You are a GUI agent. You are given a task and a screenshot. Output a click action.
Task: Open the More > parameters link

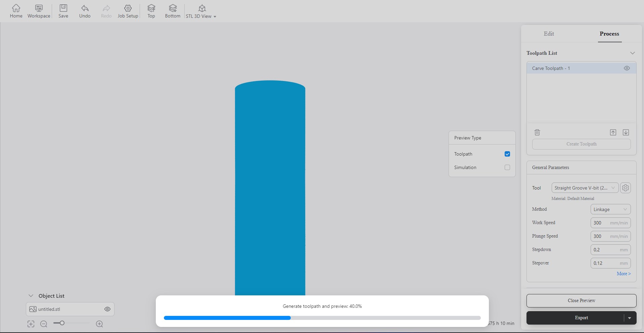624,274
